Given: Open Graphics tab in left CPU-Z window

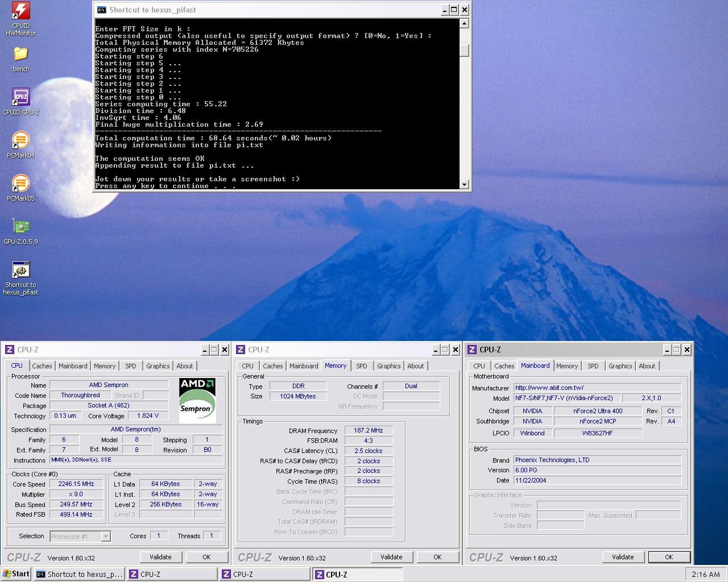Looking at the screenshot, I should coord(158,366).
